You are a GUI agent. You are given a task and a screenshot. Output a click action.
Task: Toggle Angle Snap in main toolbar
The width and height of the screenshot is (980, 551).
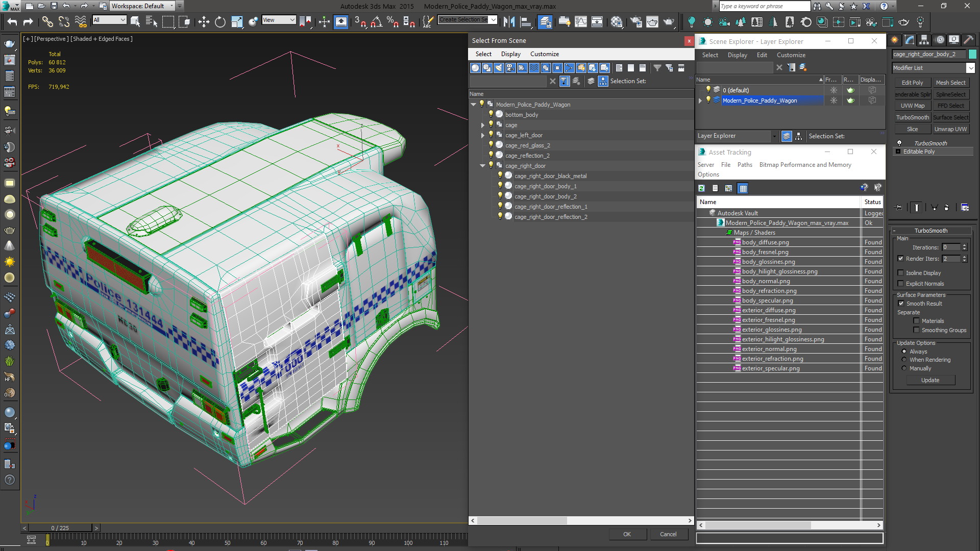point(376,21)
